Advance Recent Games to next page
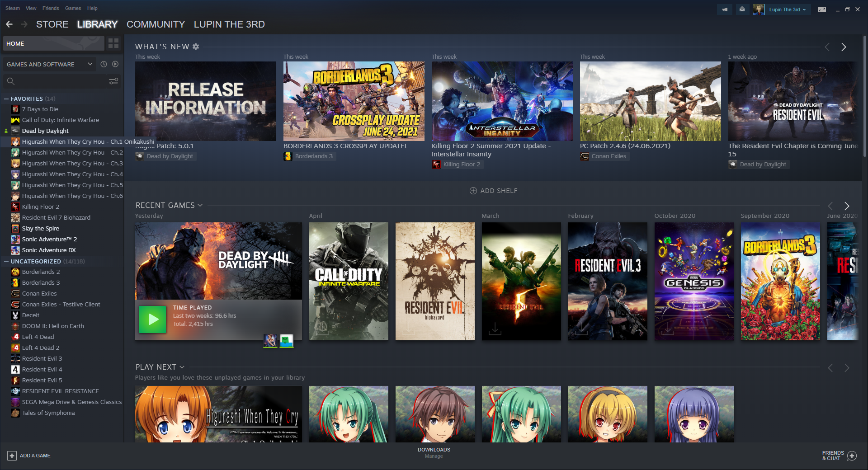868x470 pixels. point(847,206)
